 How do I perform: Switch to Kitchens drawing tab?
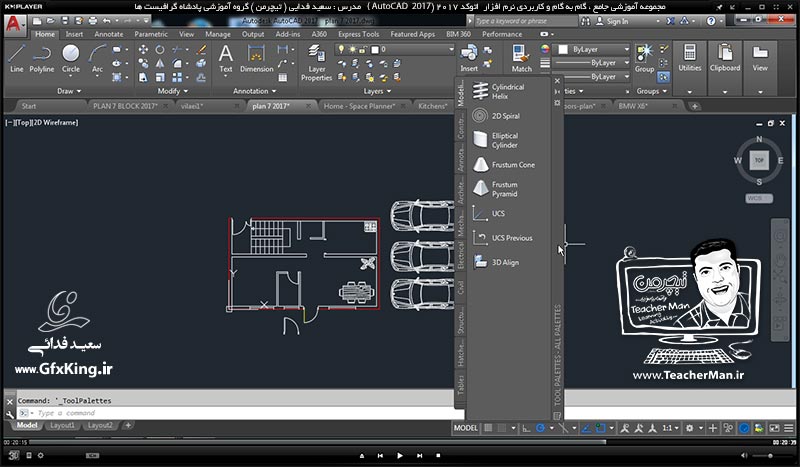coord(432,106)
